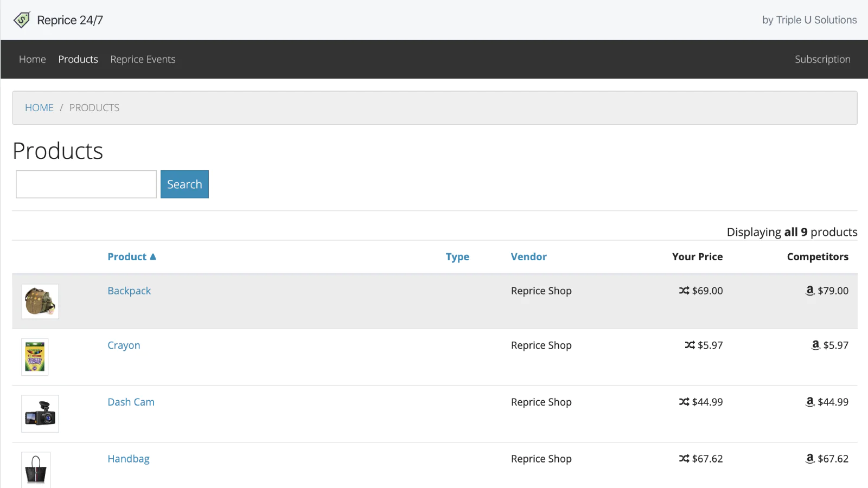Click the PRODUCTS breadcrumb text
868x488 pixels.
(x=94, y=107)
